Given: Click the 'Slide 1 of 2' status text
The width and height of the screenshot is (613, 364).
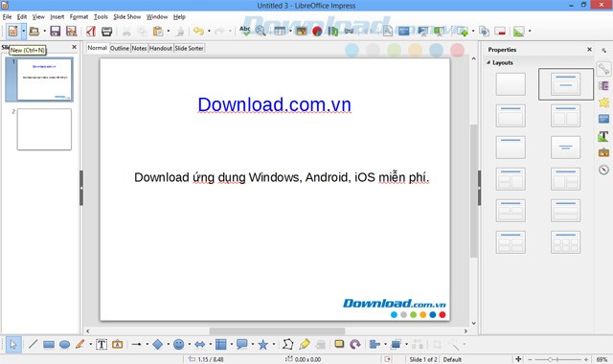Looking at the screenshot, I should (423, 359).
